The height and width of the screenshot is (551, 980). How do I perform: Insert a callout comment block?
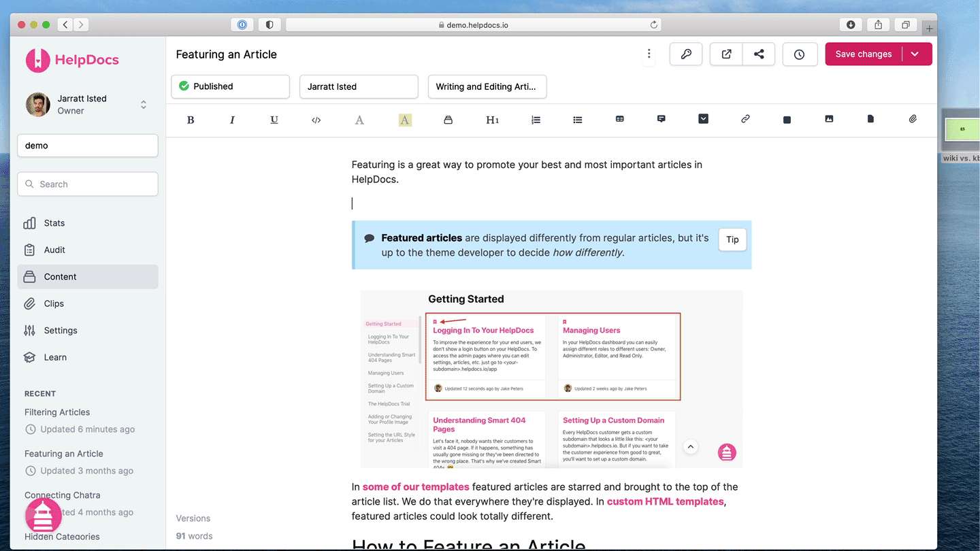661,119
